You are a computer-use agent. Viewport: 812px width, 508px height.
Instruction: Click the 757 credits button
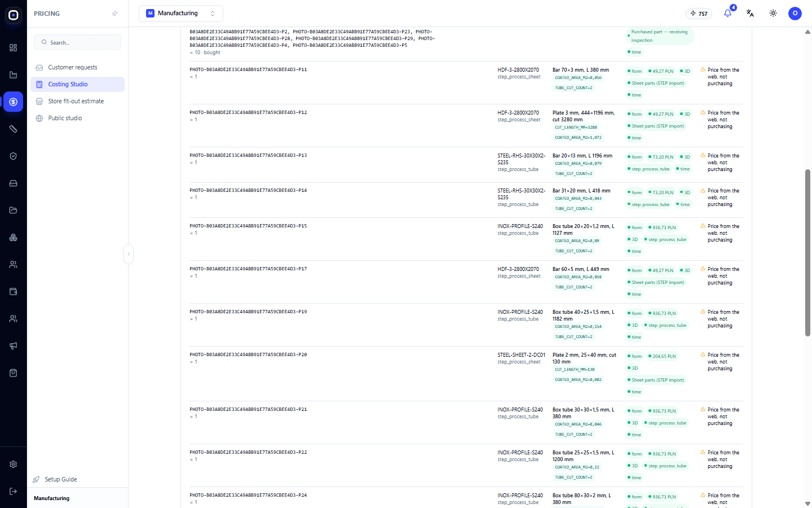click(x=699, y=14)
